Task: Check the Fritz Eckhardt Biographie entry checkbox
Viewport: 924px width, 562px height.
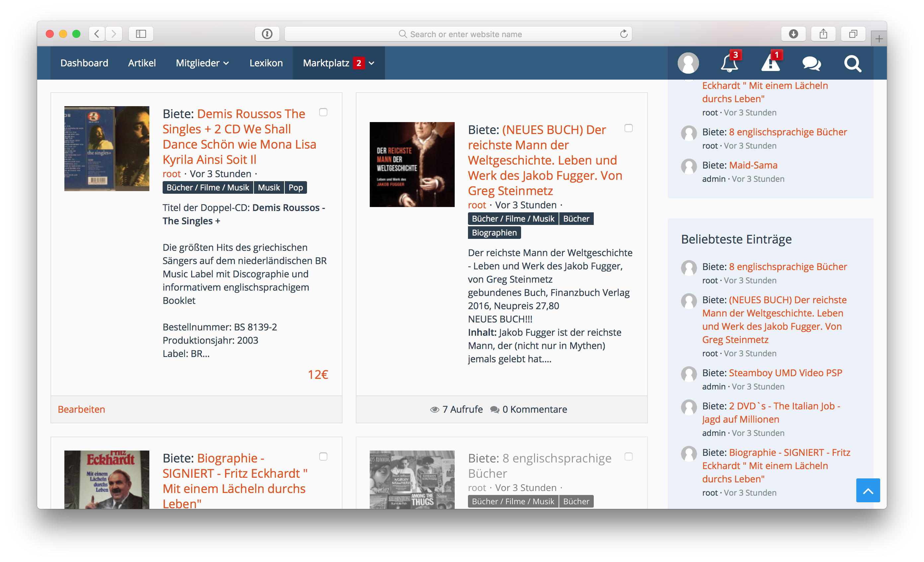Action: pos(323,456)
